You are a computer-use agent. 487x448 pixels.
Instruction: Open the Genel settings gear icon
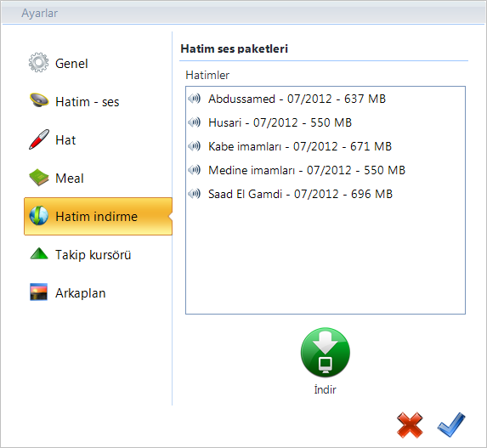tap(38, 62)
